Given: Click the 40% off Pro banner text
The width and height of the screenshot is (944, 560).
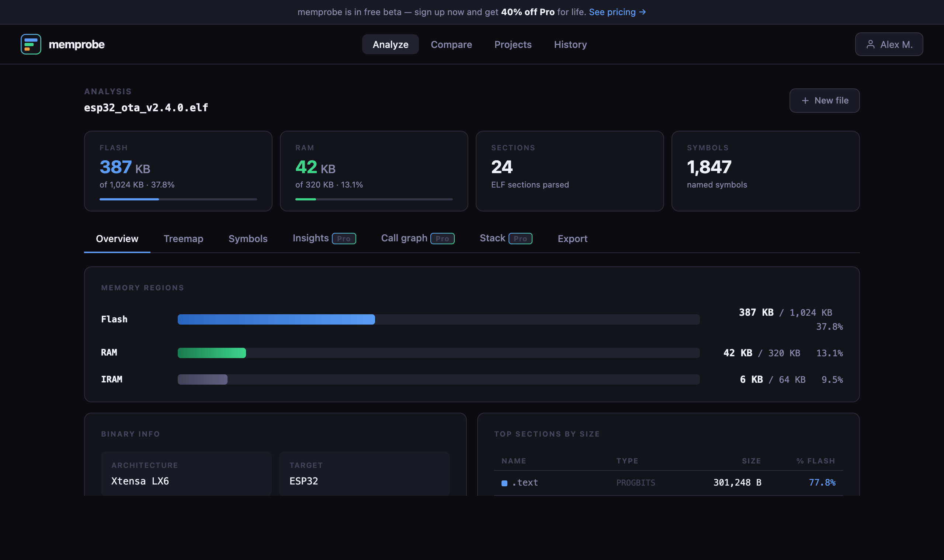Looking at the screenshot, I should (528, 12).
